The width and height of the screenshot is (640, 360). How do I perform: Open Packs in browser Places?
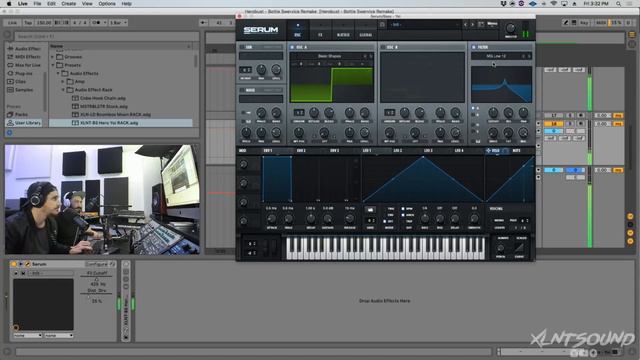18,115
